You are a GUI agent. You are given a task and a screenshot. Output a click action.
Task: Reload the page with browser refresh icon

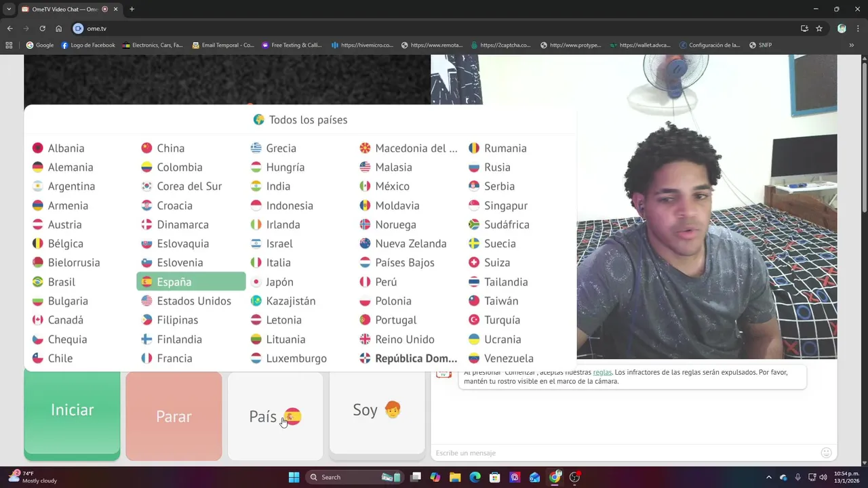click(x=42, y=28)
